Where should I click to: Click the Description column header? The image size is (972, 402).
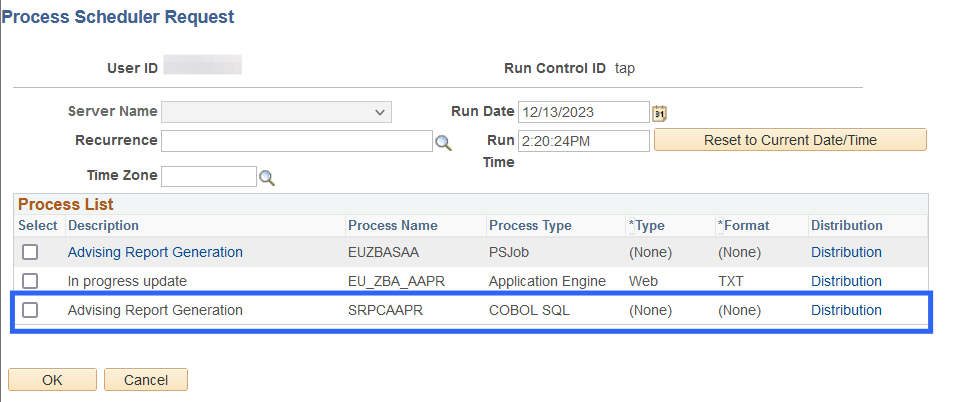[x=103, y=225]
